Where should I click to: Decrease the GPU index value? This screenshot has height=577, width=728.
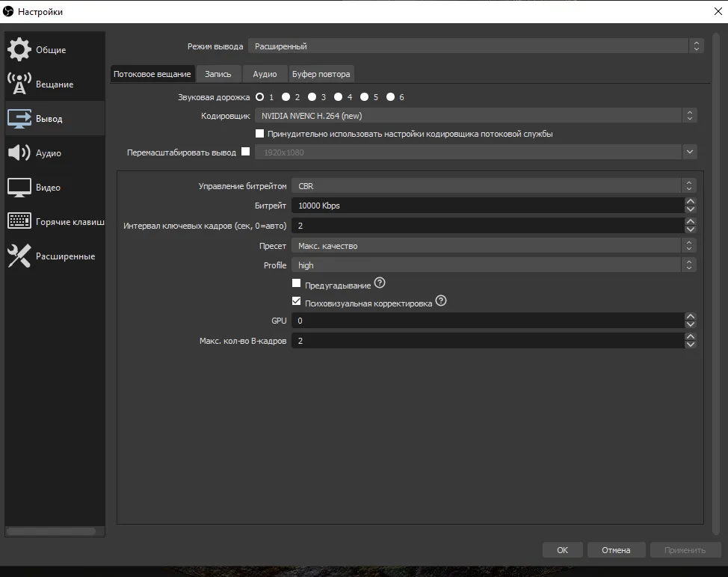[x=691, y=324]
